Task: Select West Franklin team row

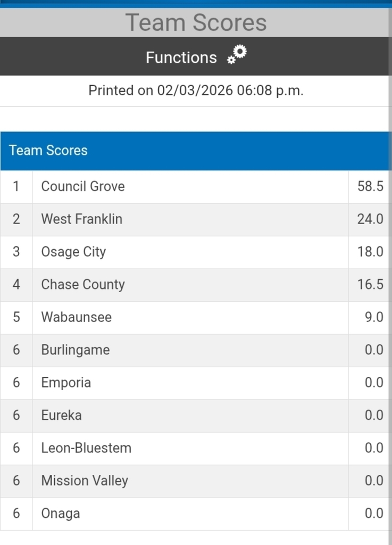Action: 82,219
